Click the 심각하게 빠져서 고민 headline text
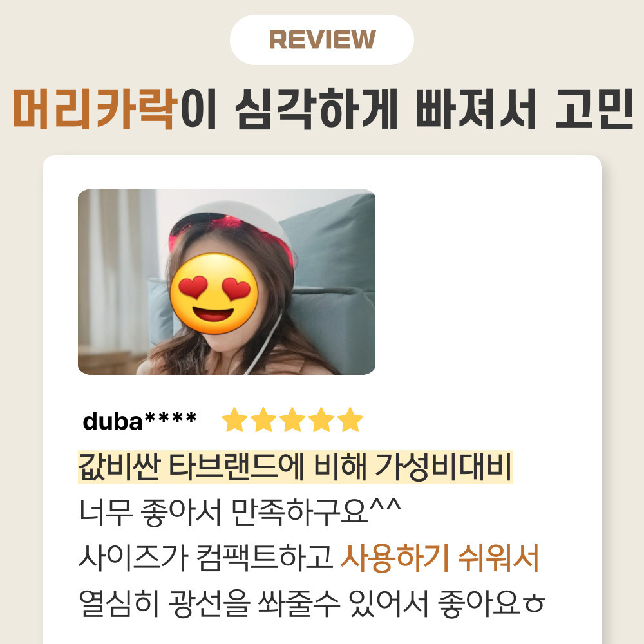 pyautogui.click(x=435, y=109)
